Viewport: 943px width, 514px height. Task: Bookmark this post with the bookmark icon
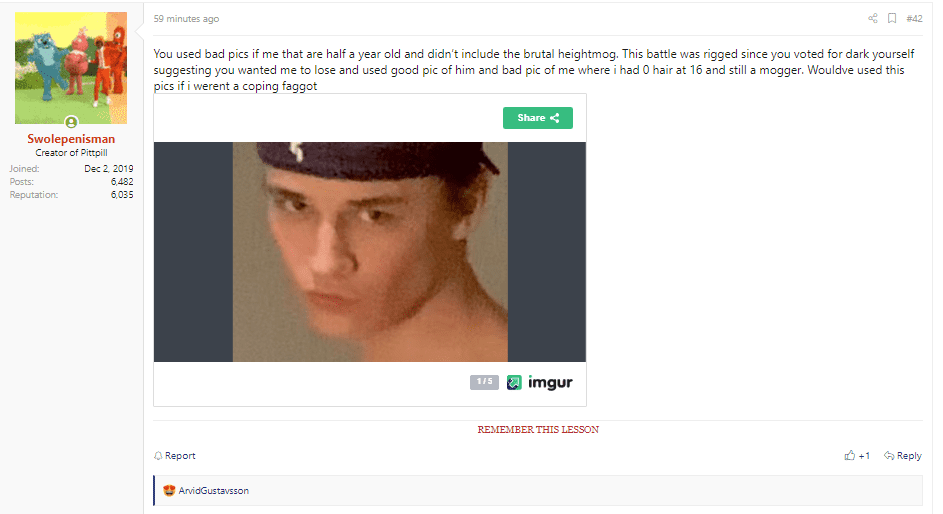coord(892,19)
